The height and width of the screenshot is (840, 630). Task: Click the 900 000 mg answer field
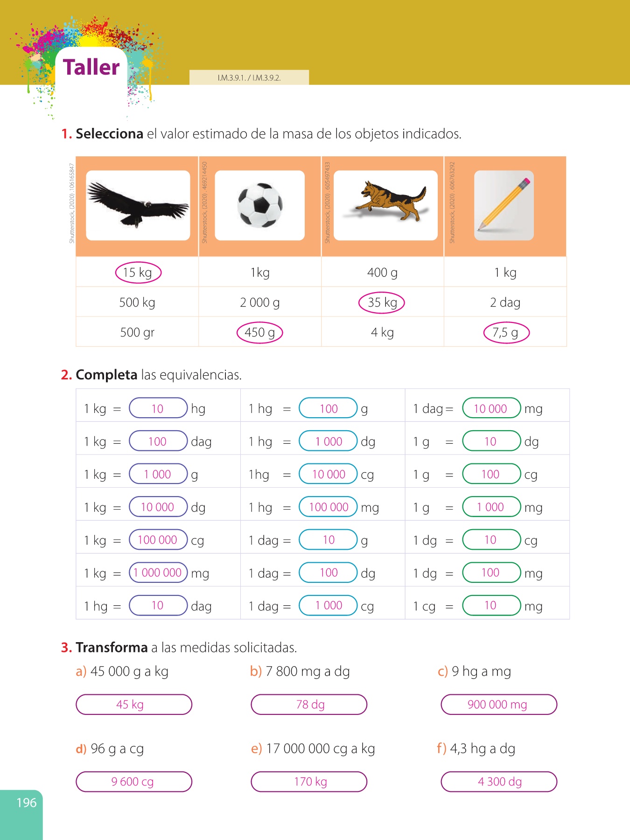coord(498,705)
